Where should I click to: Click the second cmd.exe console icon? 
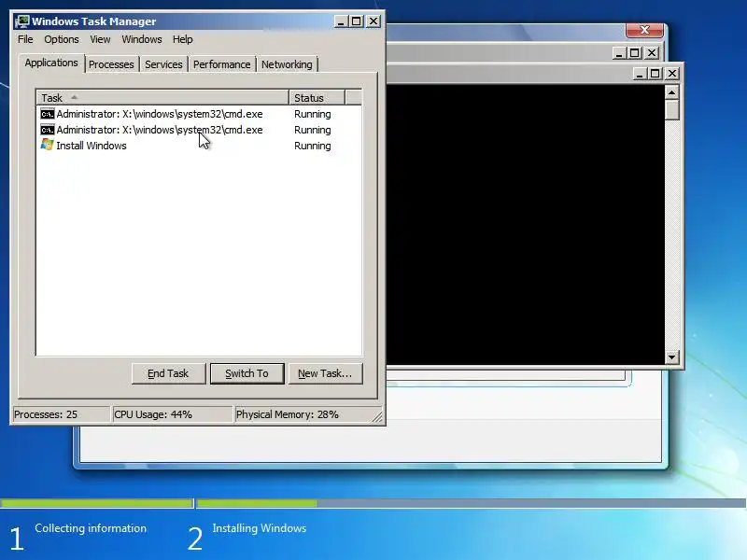click(48, 130)
